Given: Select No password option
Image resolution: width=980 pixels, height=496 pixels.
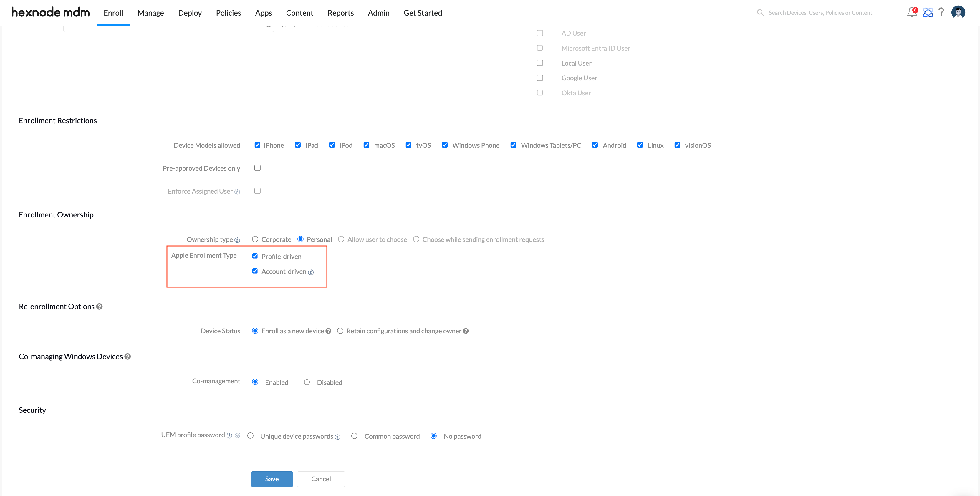Looking at the screenshot, I should [x=434, y=436].
